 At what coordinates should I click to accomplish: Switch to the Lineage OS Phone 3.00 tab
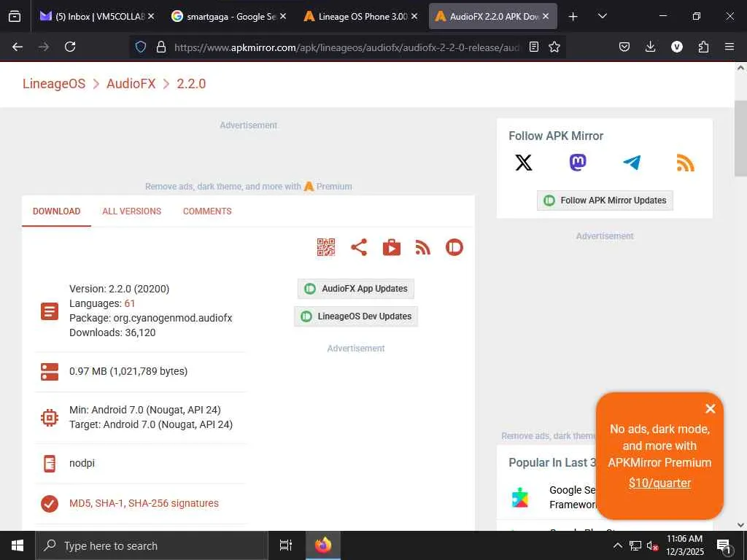360,16
